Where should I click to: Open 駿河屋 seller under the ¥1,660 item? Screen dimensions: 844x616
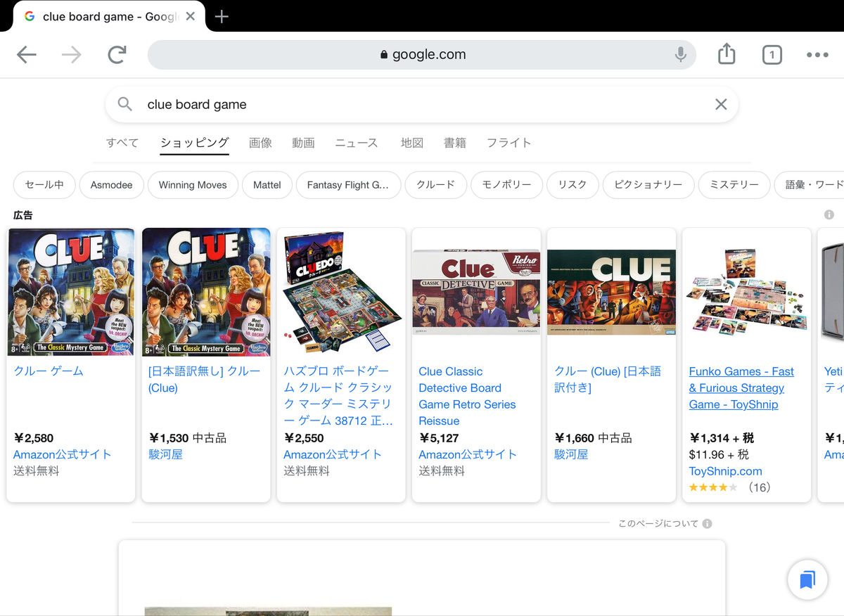tap(571, 455)
